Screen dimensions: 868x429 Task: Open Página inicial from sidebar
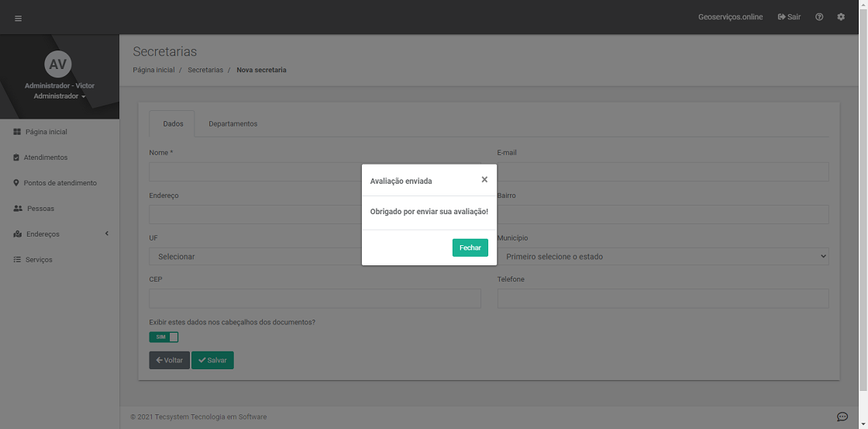click(x=46, y=132)
